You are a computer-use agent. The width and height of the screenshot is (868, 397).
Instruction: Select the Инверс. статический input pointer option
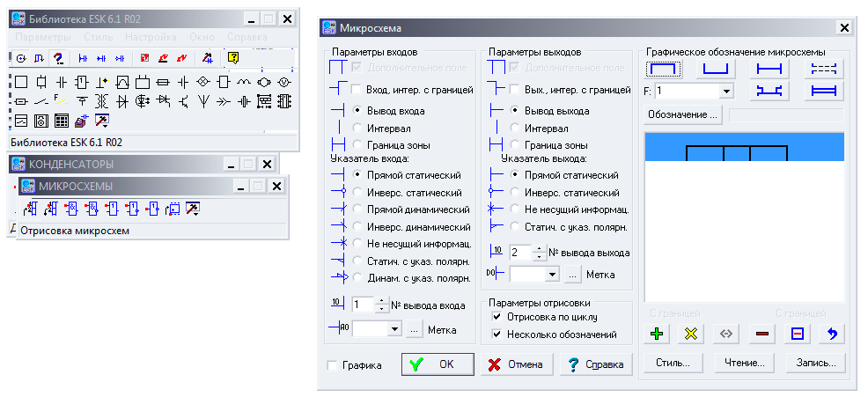point(357,193)
